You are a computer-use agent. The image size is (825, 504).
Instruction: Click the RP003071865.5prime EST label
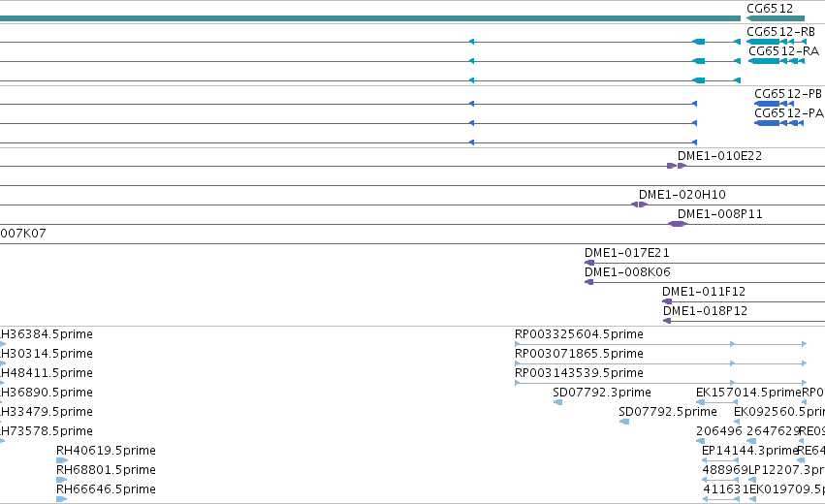(x=579, y=354)
